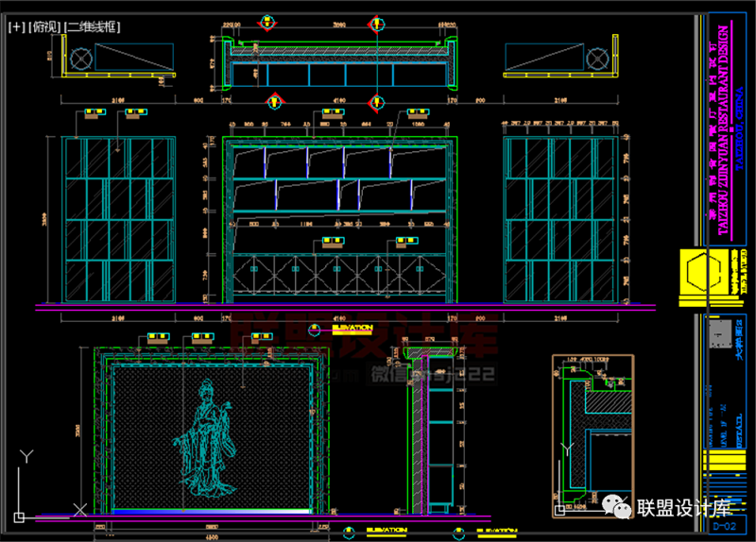Select the circular fan symbol in the top-right detail

(595, 59)
